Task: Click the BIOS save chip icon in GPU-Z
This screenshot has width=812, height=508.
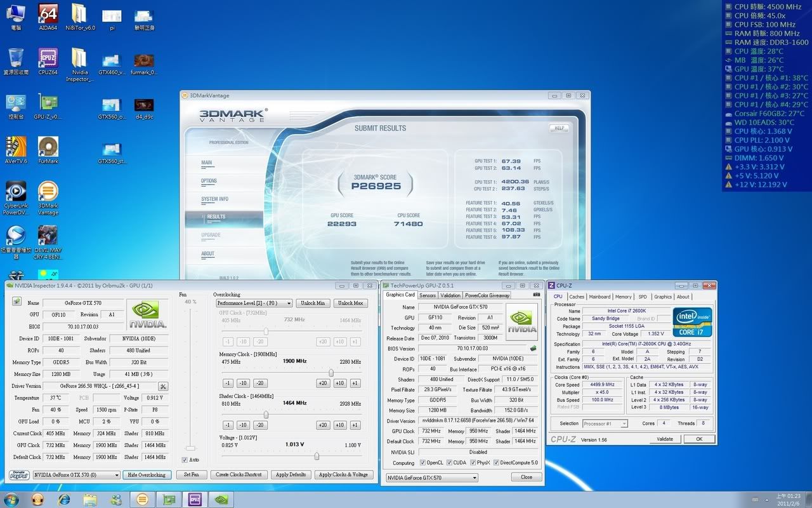Action: pos(534,349)
